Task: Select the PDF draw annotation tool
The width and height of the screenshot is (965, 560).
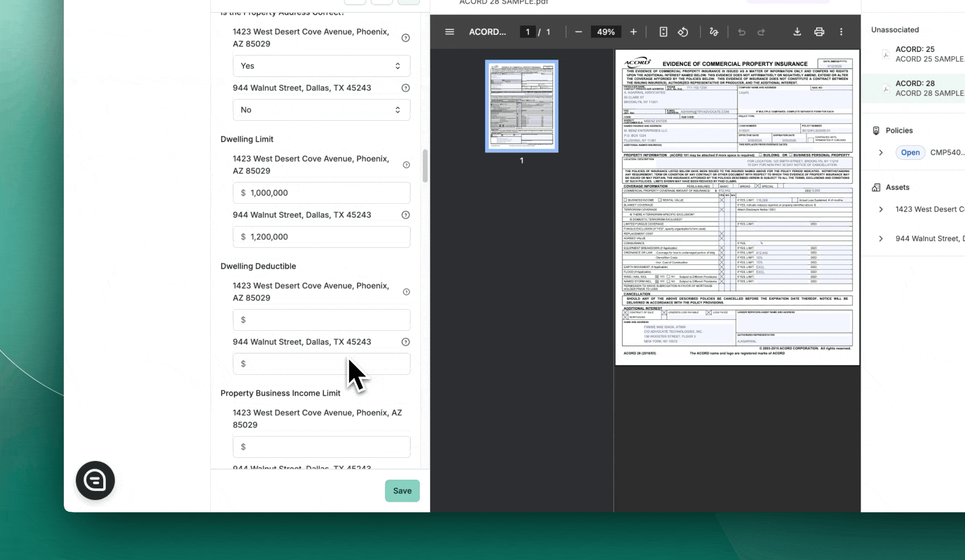Action: [x=714, y=32]
